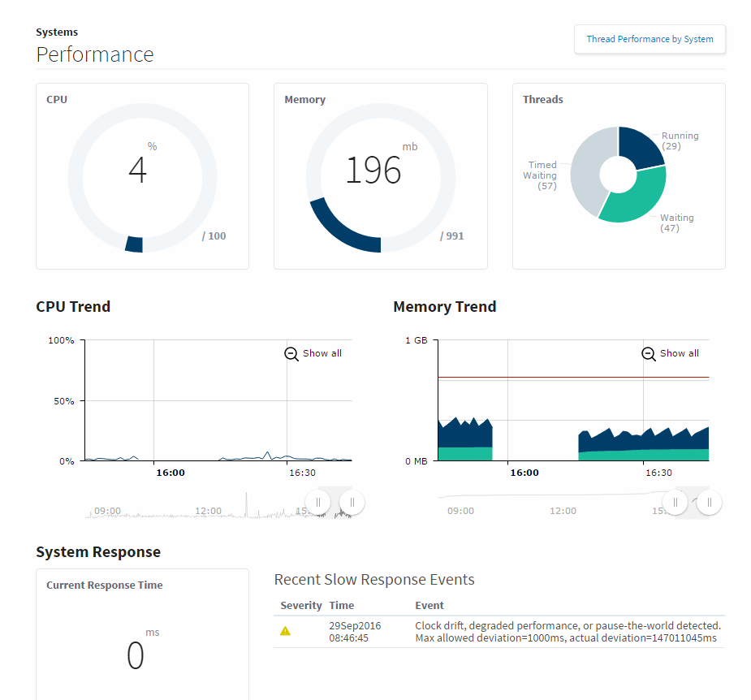Click the CPU Trend zoom-out magnifier icon
This screenshot has width=751, height=700.
click(291, 354)
